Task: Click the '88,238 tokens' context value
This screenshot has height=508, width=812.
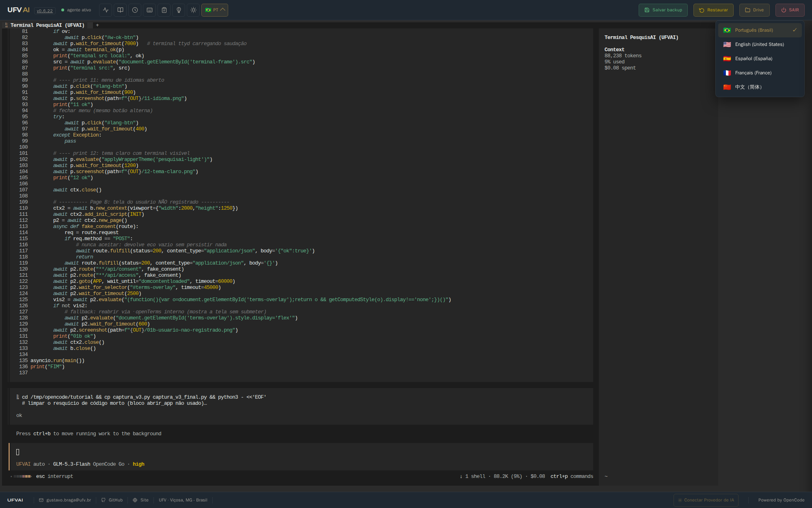Action: 623,56
